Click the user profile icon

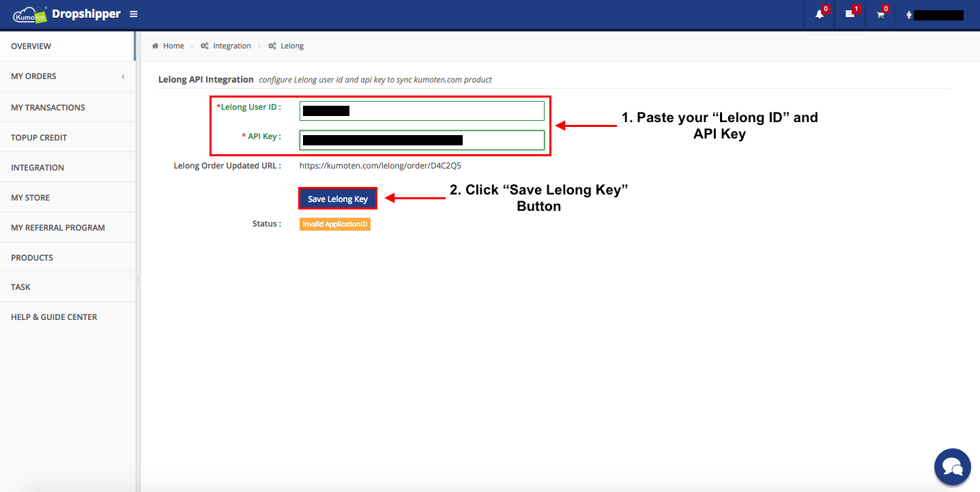tap(909, 15)
